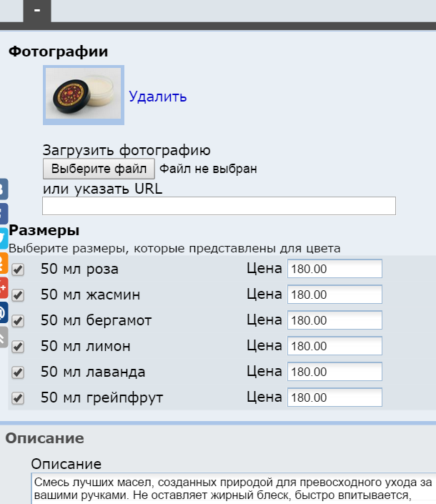Uncheck the 50 мл грейпфрут checkbox

[x=18, y=398]
